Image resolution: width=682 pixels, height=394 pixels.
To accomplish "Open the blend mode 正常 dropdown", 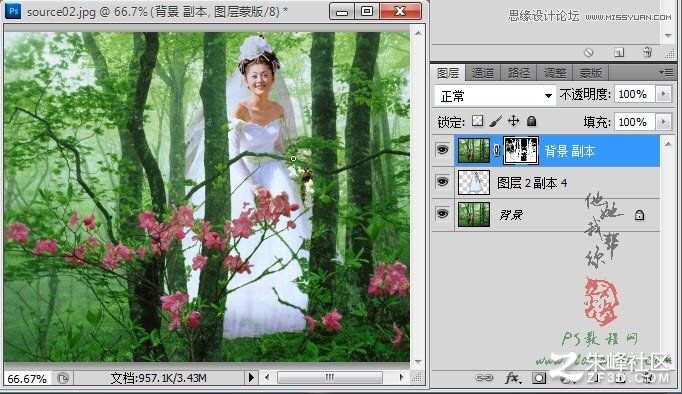I will click(x=495, y=96).
